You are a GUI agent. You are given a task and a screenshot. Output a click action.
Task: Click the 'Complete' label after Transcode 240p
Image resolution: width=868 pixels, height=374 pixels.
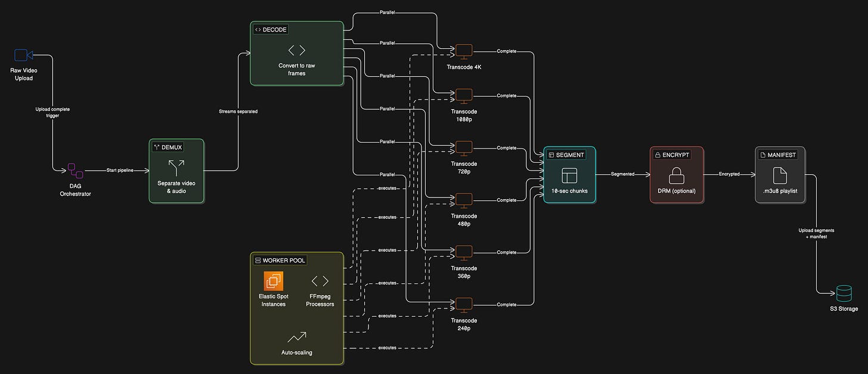coord(506,305)
